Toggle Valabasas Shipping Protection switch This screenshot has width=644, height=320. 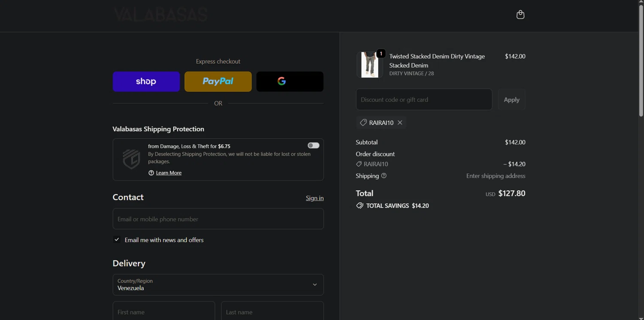tap(313, 146)
